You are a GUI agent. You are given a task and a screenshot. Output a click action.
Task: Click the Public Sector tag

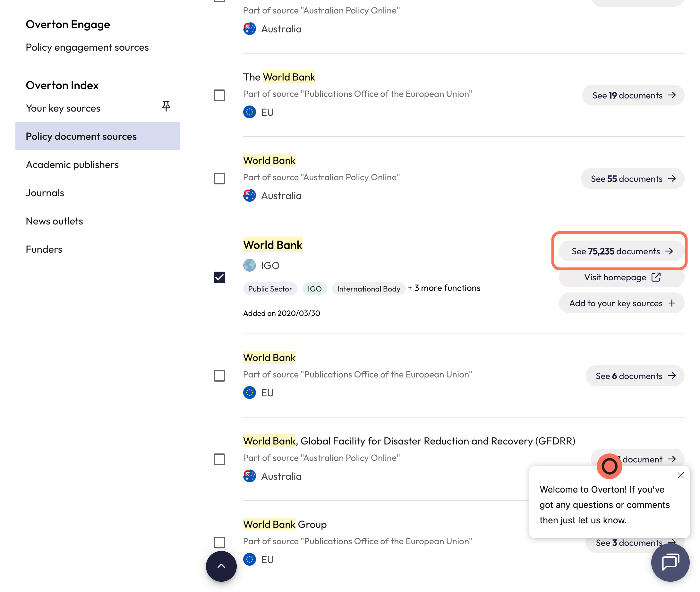270,289
